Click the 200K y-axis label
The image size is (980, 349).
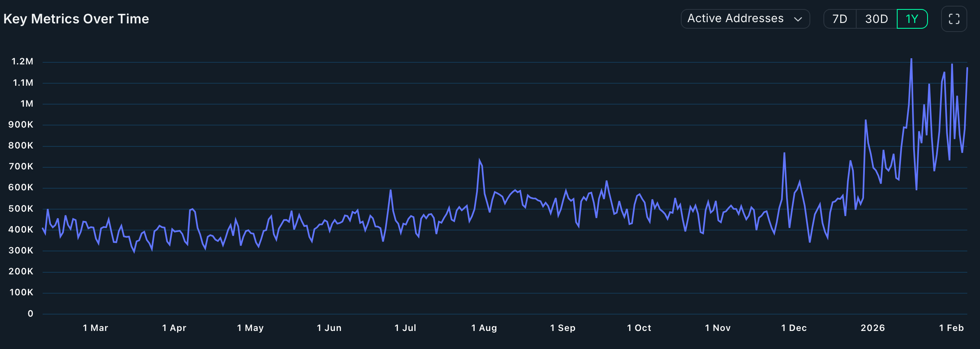[21, 271]
